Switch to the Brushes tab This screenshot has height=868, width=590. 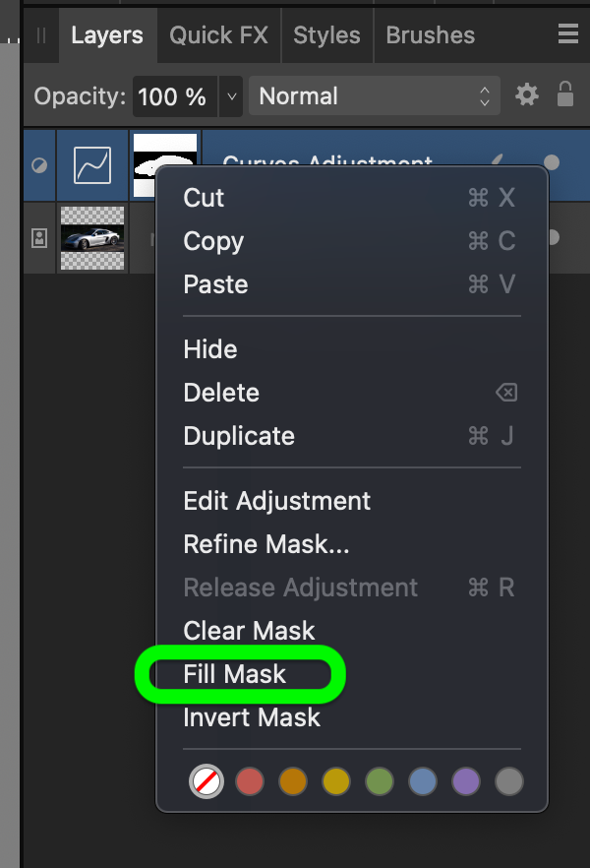430,35
